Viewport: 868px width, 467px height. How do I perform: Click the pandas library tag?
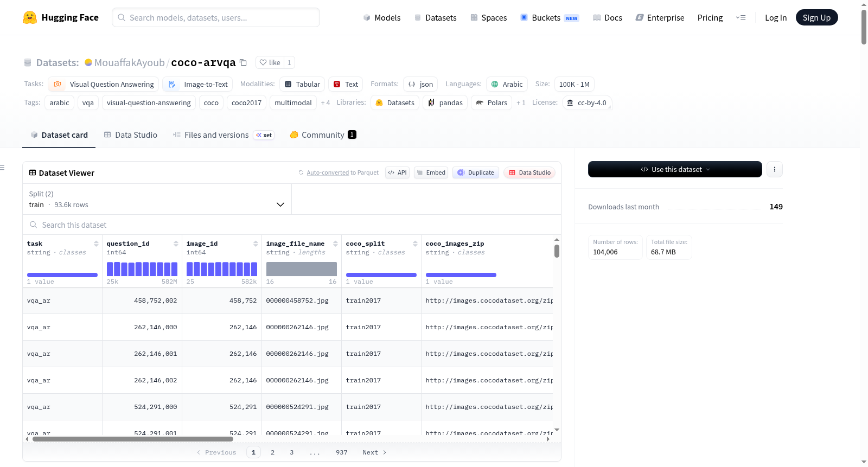(445, 103)
